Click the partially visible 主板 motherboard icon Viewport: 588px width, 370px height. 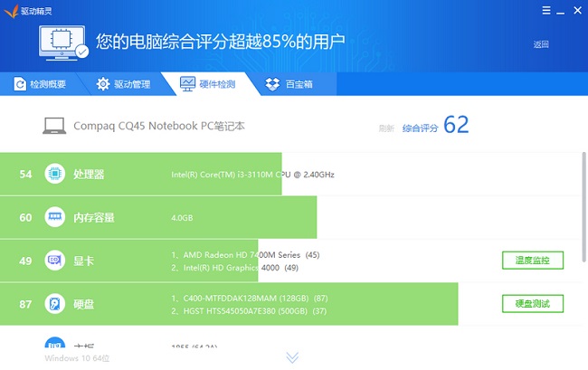(55, 342)
